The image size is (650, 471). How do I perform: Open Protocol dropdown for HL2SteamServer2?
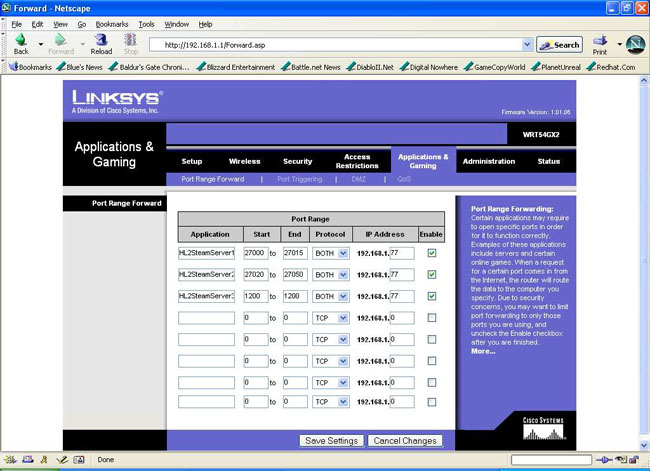pyautogui.click(x=330, y=275)
